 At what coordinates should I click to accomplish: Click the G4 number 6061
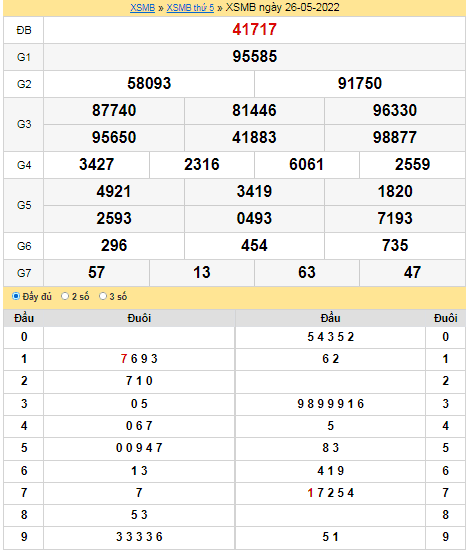coord(307,165)
